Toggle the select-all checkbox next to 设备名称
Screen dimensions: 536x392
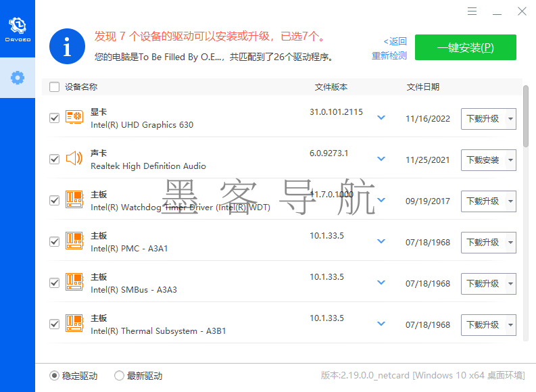[x=54, y=87]
